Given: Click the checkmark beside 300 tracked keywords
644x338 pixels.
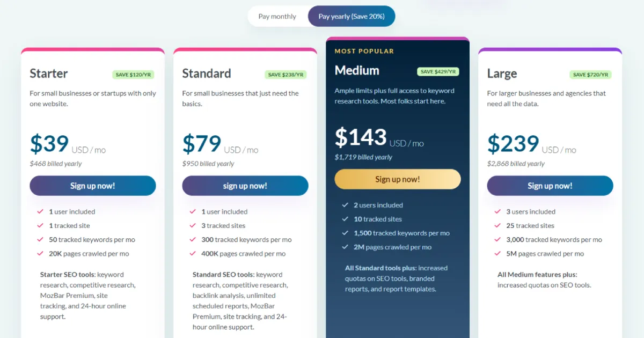Looking at the screenshot, I should click(x=193, y=239).
